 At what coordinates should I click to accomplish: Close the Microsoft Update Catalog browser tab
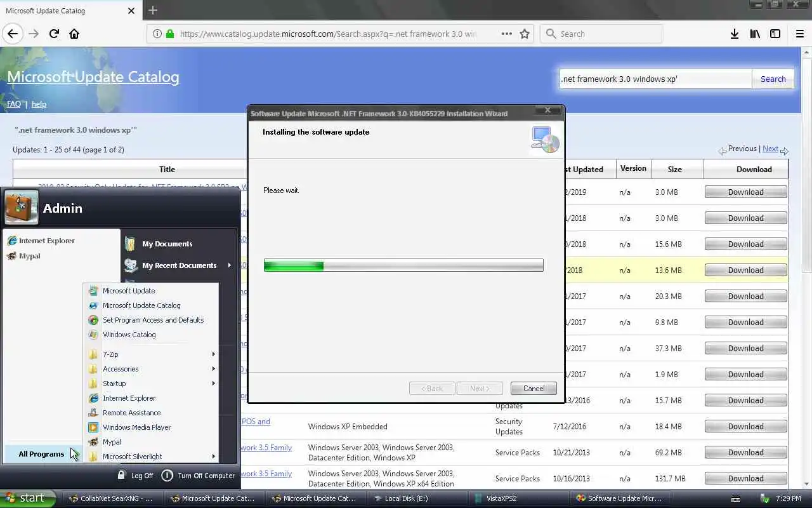coord(131,11)
